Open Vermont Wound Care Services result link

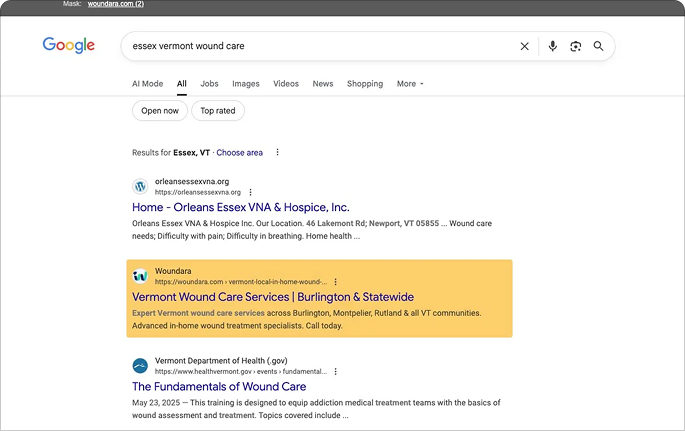click(x=273, y=297)
